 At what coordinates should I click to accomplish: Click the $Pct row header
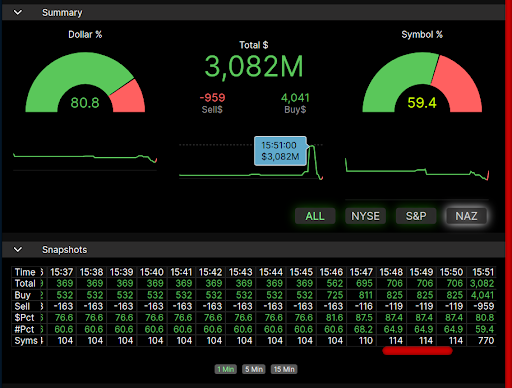(x=24, y=318)
